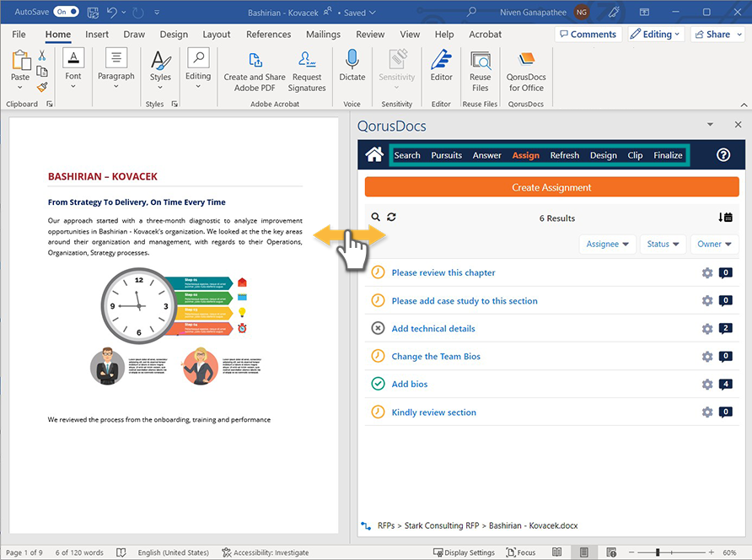Close the QorusDocs task pane
Screen dimensions: 752x560
tap(738, 125)
